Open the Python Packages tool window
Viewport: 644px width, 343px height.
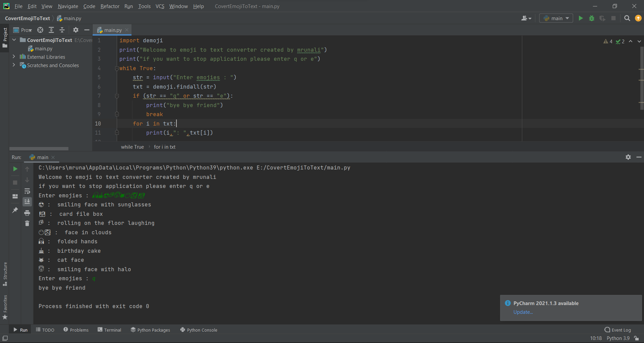(150, 330)
